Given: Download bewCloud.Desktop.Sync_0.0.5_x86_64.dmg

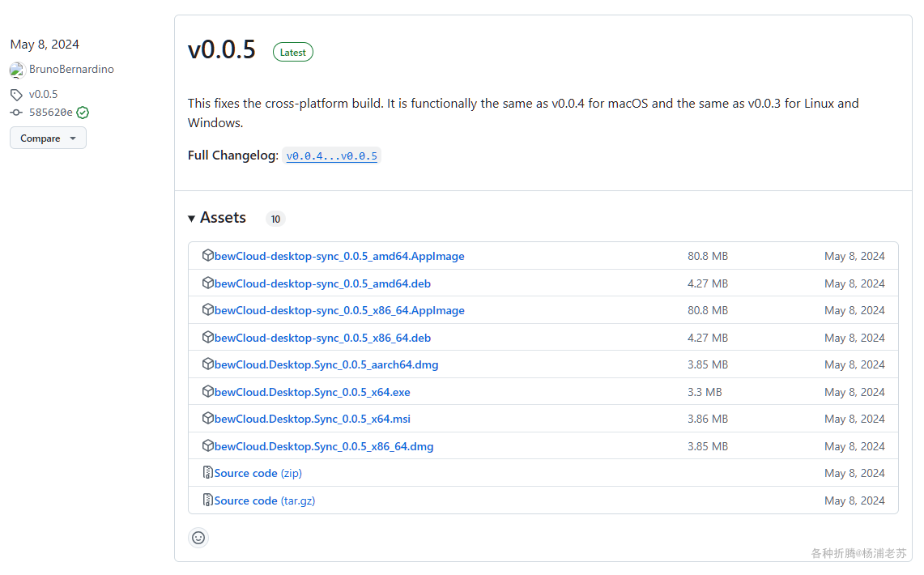Looking at the screenshot, I should coord(324,446).
